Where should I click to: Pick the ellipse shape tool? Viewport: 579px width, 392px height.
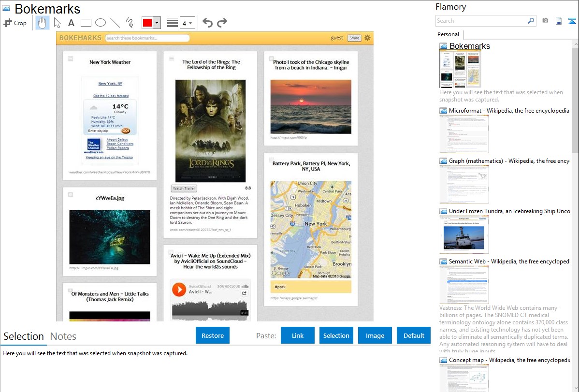101,23
